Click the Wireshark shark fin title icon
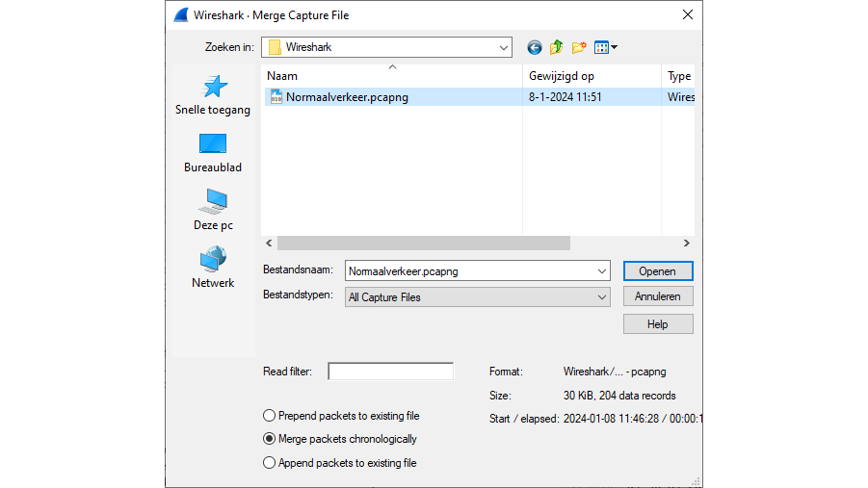Screen dimensions: 868x488 pyautogui.click(x=181, y=15)
